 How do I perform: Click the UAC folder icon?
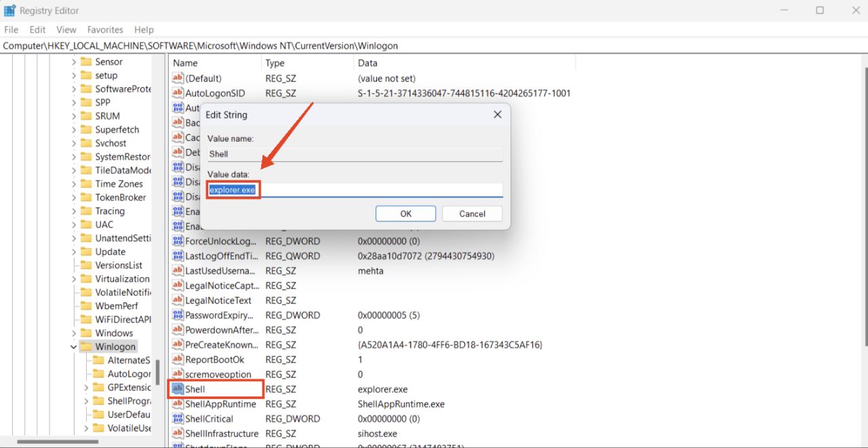[86, 225]
